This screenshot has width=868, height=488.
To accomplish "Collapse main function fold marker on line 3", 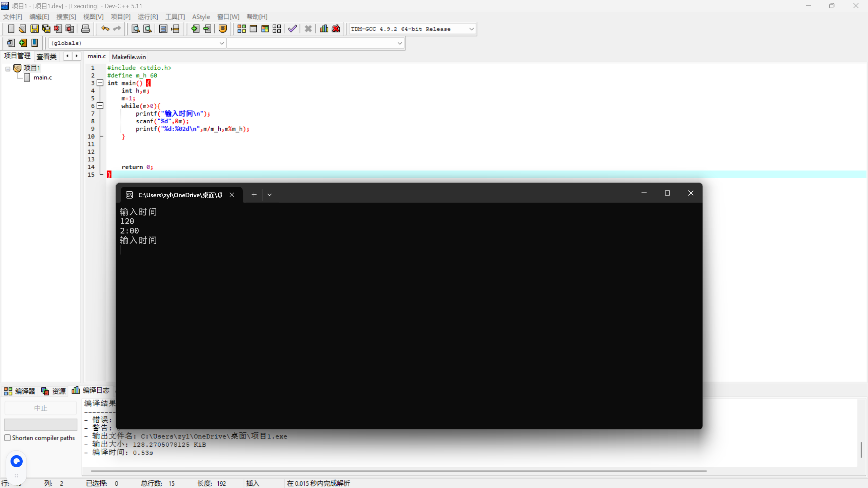I will tap(100, 83).
